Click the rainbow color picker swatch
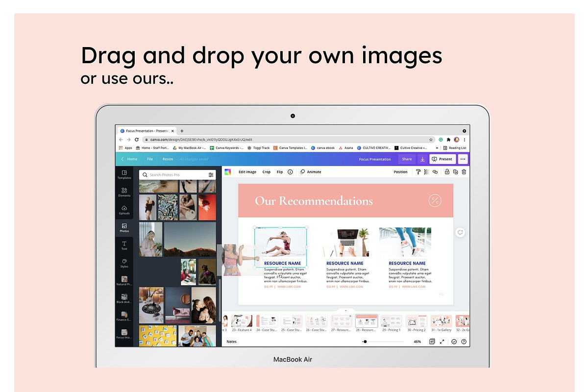588x392 pixels. (227, 172)
